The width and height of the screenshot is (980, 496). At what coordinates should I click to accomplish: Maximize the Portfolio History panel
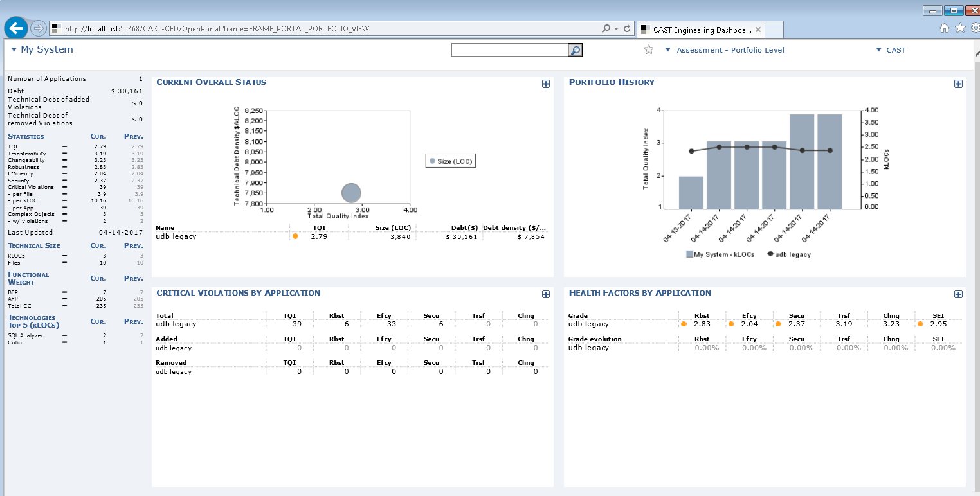click(x=958, y=84)
